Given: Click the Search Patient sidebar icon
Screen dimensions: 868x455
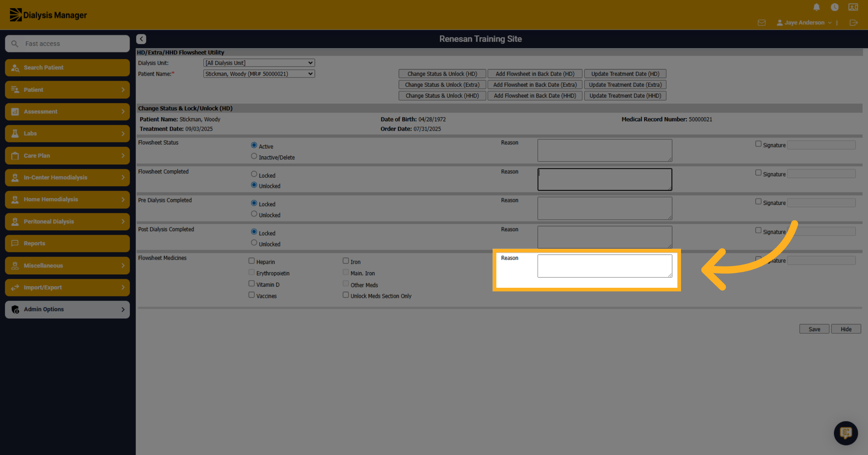Looking at the screenshot, I should 15,68.
